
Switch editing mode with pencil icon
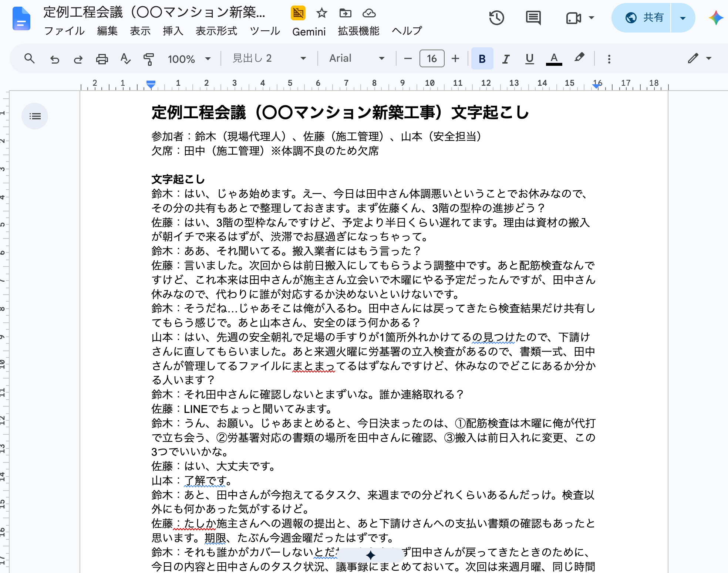click(x=693, y=58)
